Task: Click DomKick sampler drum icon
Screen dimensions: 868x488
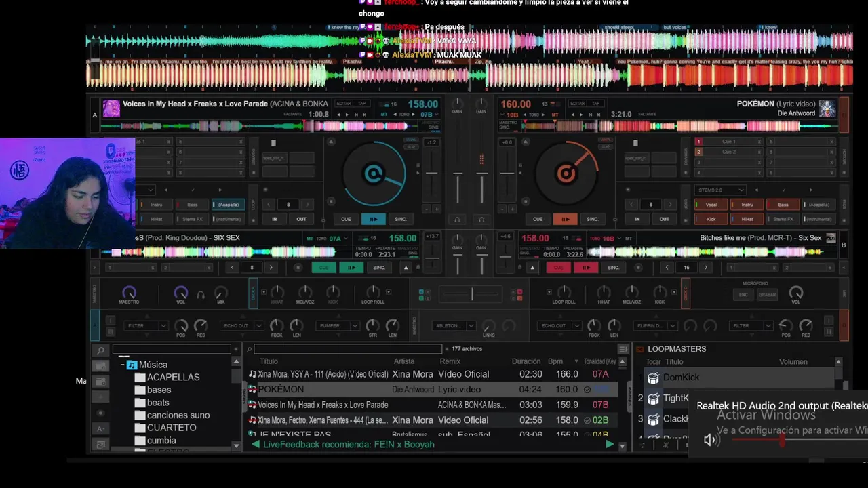Action: (653, 378)
